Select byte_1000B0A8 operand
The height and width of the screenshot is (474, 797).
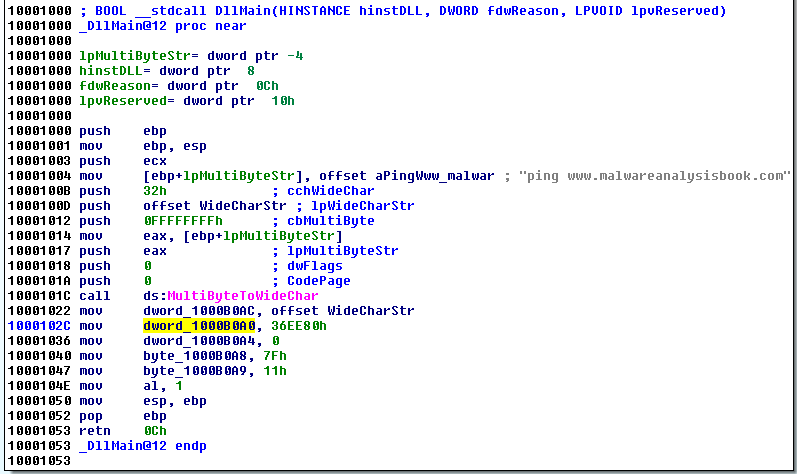click(196, 355)
